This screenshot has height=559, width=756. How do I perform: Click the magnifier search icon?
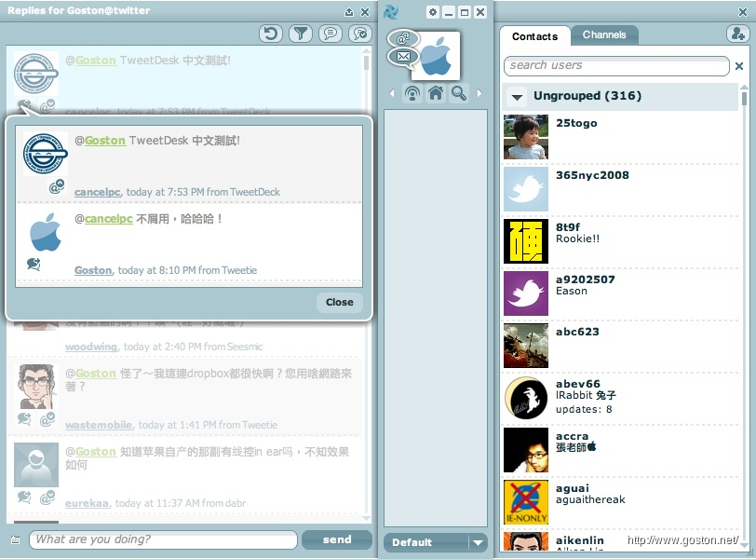pos(458,93)
